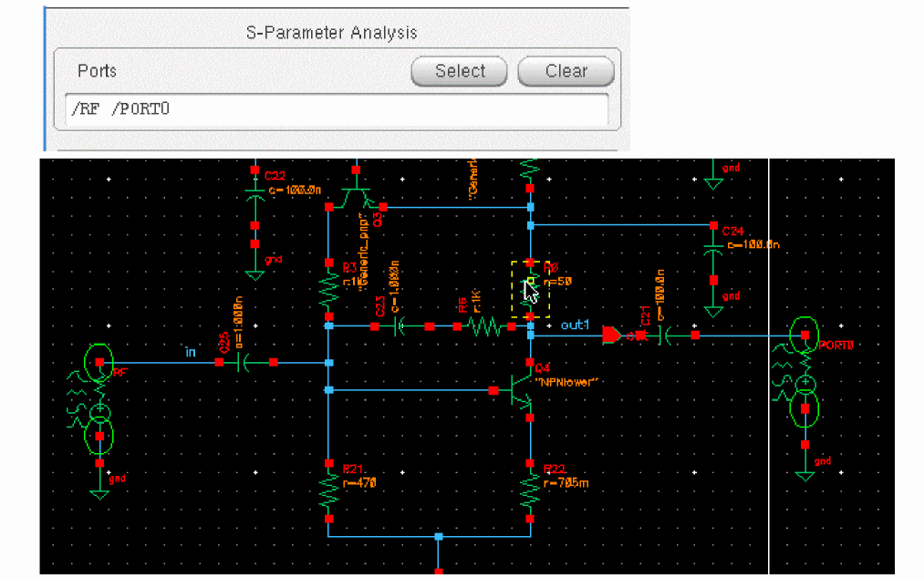Click the 'out1' net label
Screen dimensions: 924x578
coord(575,325)
